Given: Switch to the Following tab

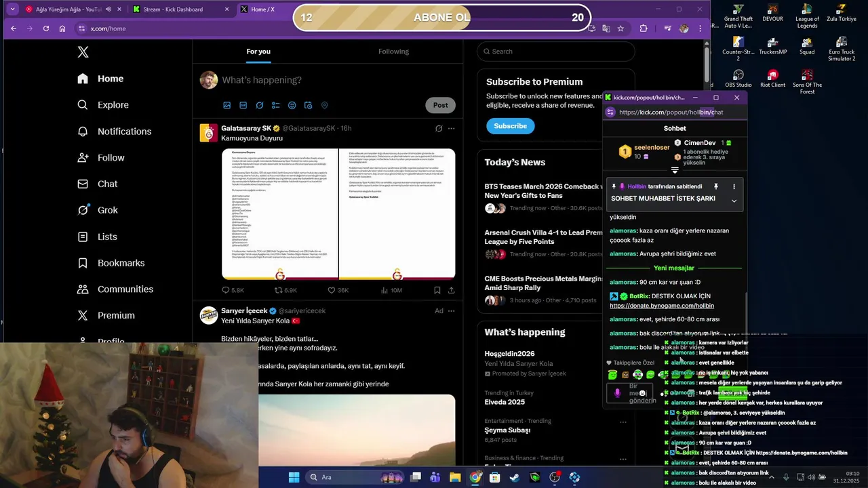Looking at the screenshot, I should click(x=393, y=52).
